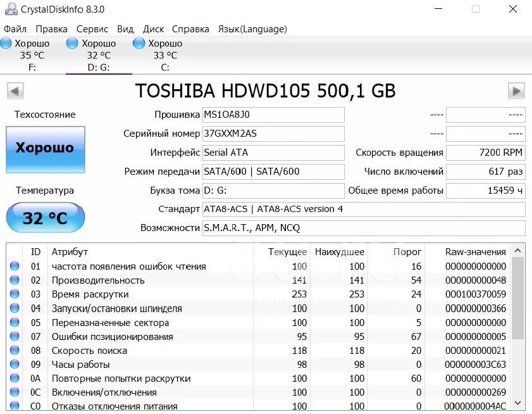Select row 'Отказы отключения питания'
532x414 pixels.
(x=259, y=406)
